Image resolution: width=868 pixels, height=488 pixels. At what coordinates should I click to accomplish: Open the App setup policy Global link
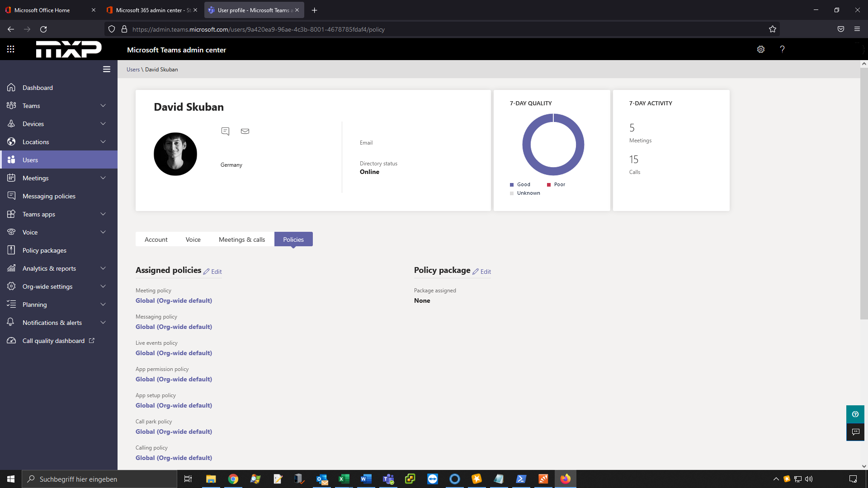174,405
